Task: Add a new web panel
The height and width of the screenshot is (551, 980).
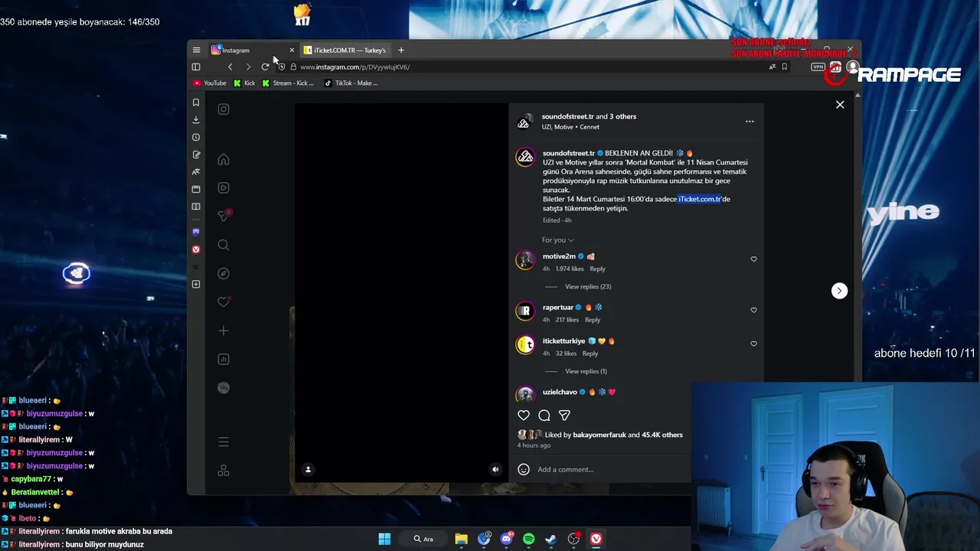Action: pos(196,284)
